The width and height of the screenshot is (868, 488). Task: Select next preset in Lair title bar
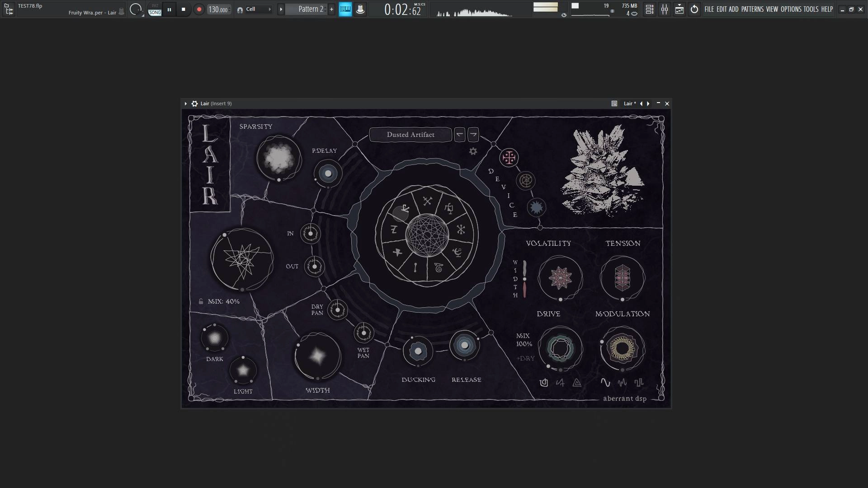pyautogui.click(x=648, y=103)
